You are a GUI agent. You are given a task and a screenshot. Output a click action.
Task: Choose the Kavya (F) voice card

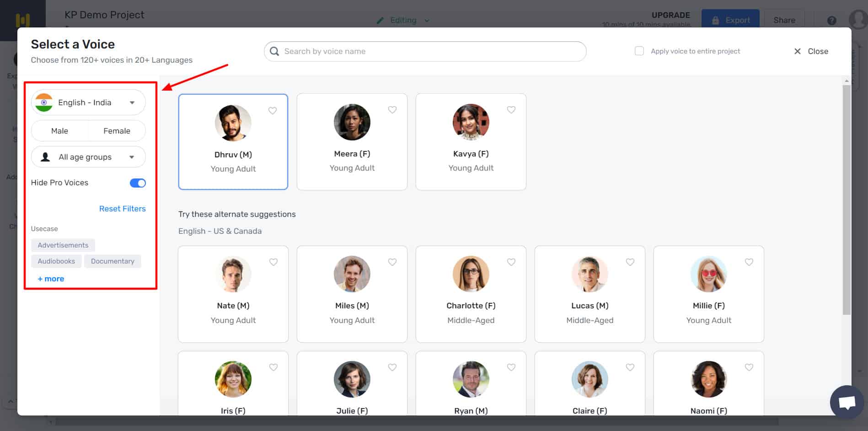click(471, 142)
